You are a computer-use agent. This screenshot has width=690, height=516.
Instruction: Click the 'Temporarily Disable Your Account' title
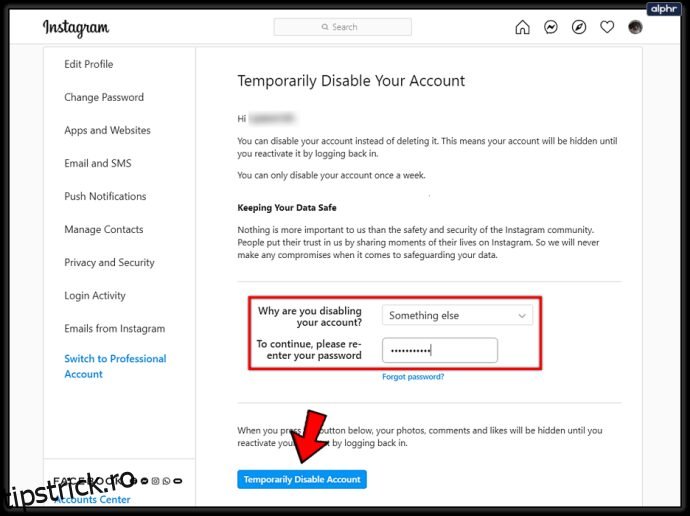click(x=351, y=81)
